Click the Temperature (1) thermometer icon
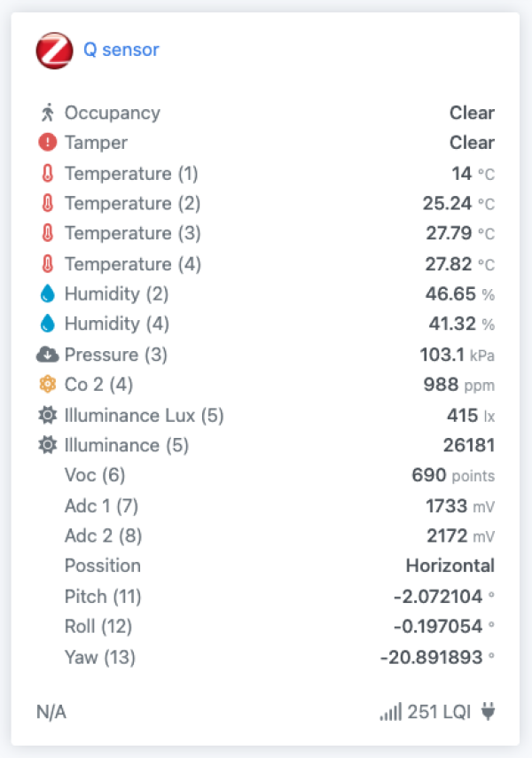 47,173
